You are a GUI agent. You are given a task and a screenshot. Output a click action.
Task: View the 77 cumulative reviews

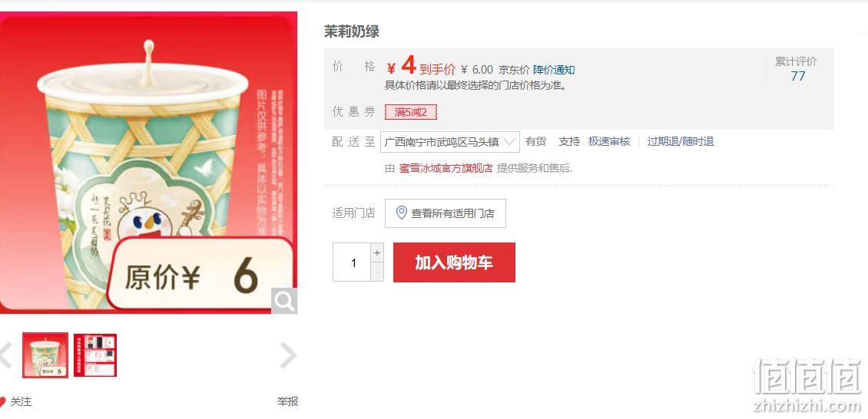pyautogui.click(x=797, y=76)
